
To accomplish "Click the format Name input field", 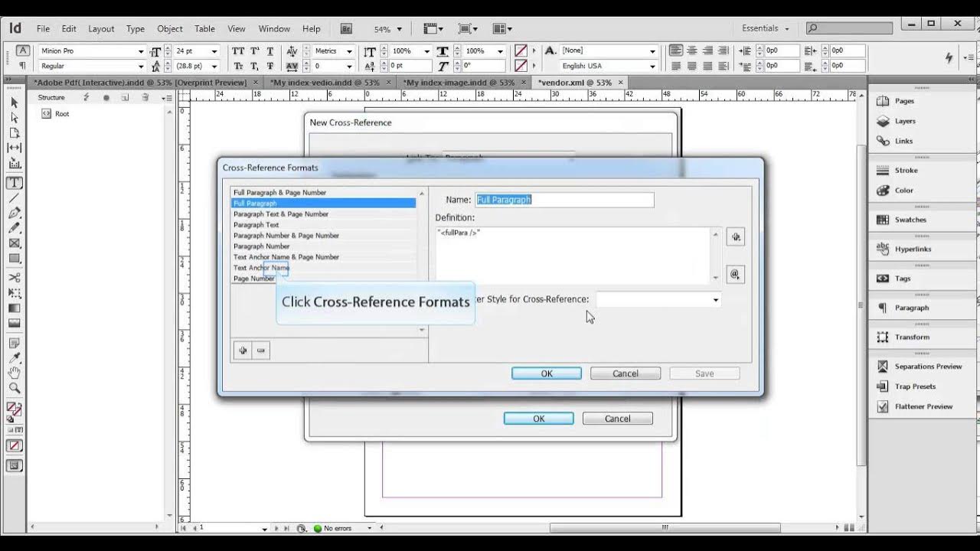I will click(565, 200).
